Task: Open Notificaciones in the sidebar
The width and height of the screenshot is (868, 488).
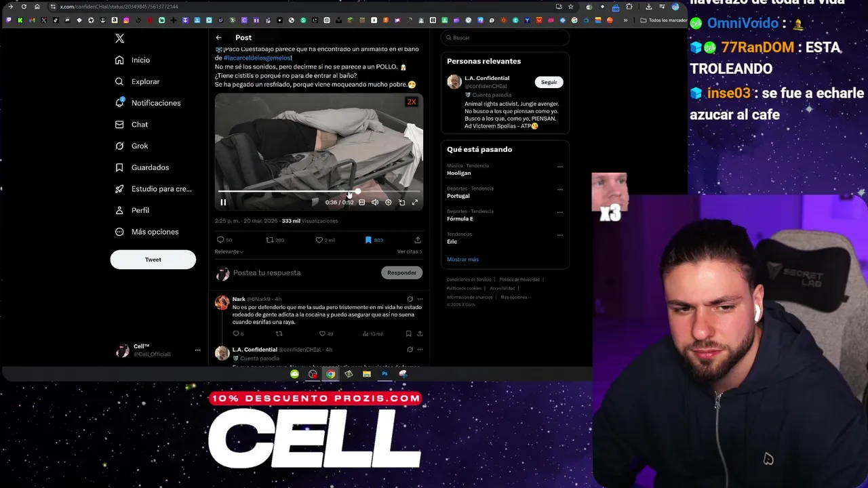Action: tap(148, 103)
